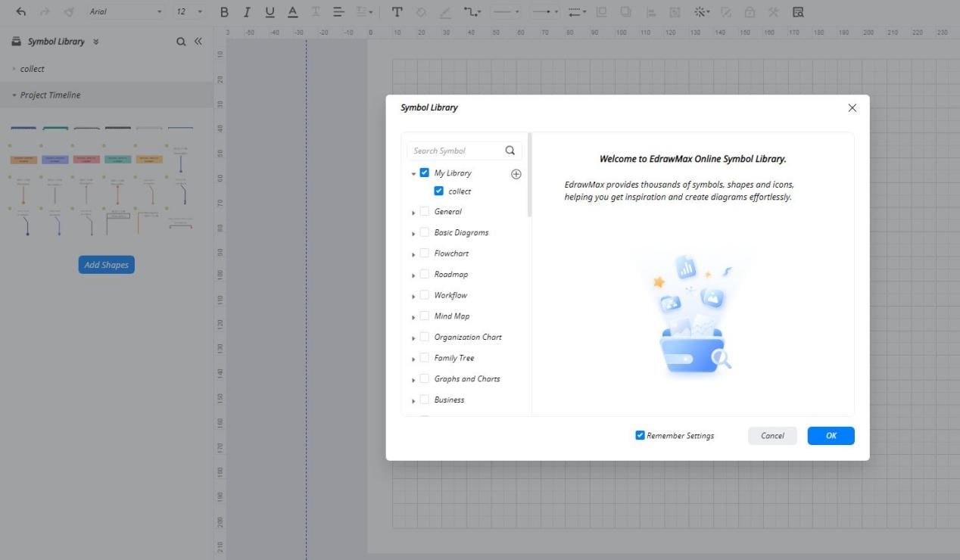960x560 pixels.
Task: Click the category list scrollbar in dialog
Action: [x=530, y=176]
